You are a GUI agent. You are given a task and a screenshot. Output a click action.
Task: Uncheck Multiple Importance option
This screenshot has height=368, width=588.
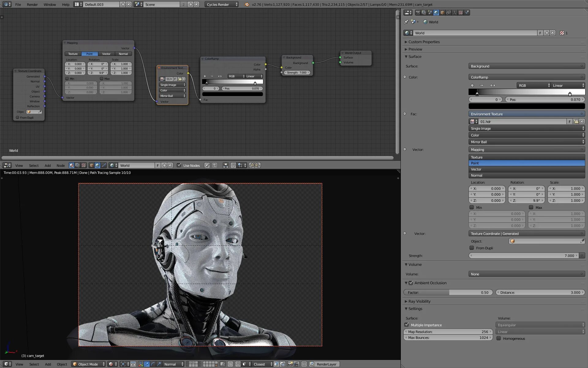[407, 325]
